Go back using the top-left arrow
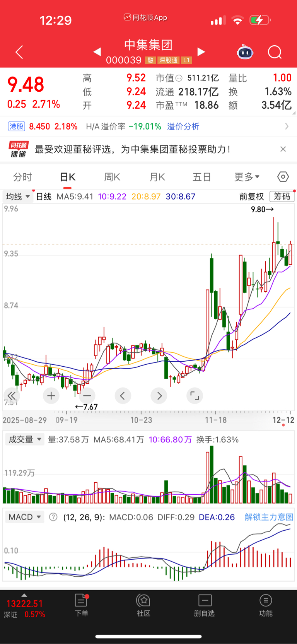Viewport: 297px width, 644px height. [x=19, y=52]
